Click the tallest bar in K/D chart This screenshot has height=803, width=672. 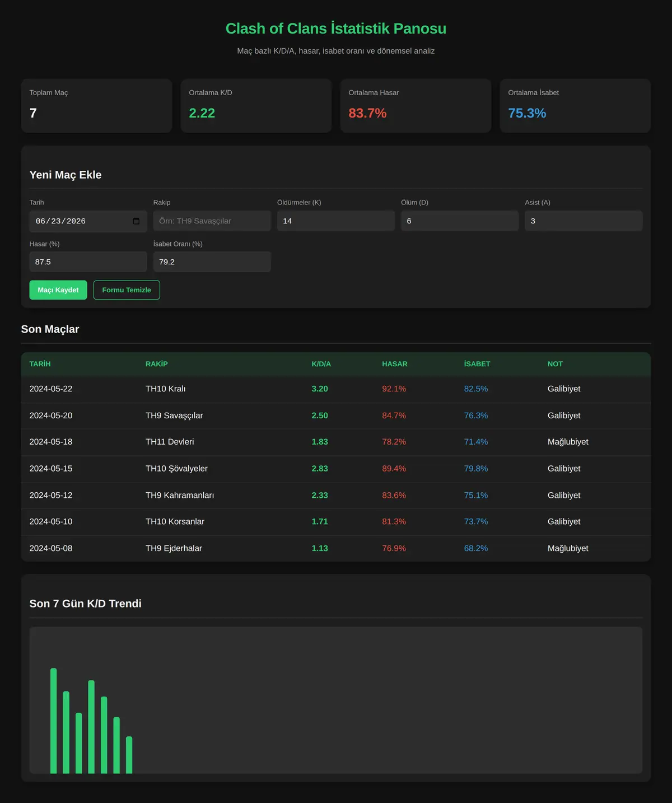coord(54,721)
